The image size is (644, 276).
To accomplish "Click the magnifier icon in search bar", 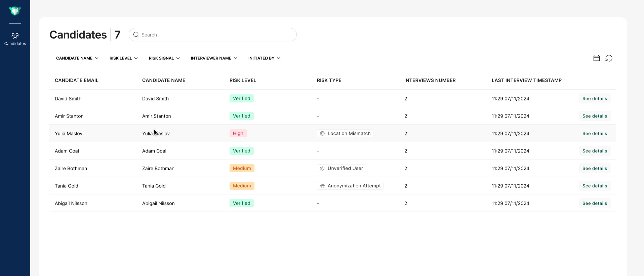I will tap(136, 35).
